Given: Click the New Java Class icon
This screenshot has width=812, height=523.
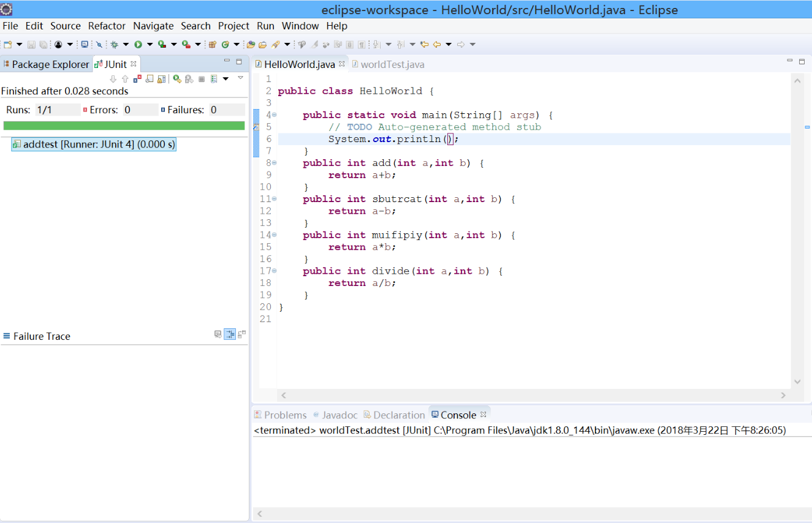Looking at the screenshot, I should point(225,44).
